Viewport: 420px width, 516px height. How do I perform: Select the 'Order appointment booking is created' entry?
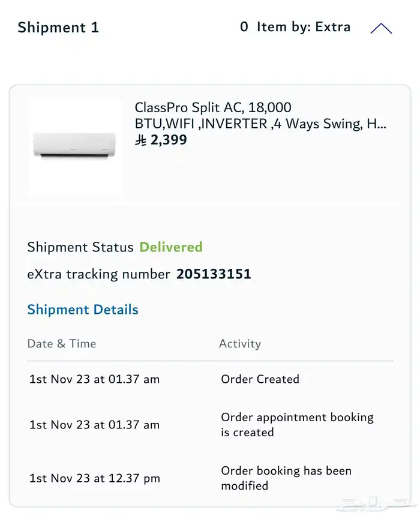(x=297, y=424)
